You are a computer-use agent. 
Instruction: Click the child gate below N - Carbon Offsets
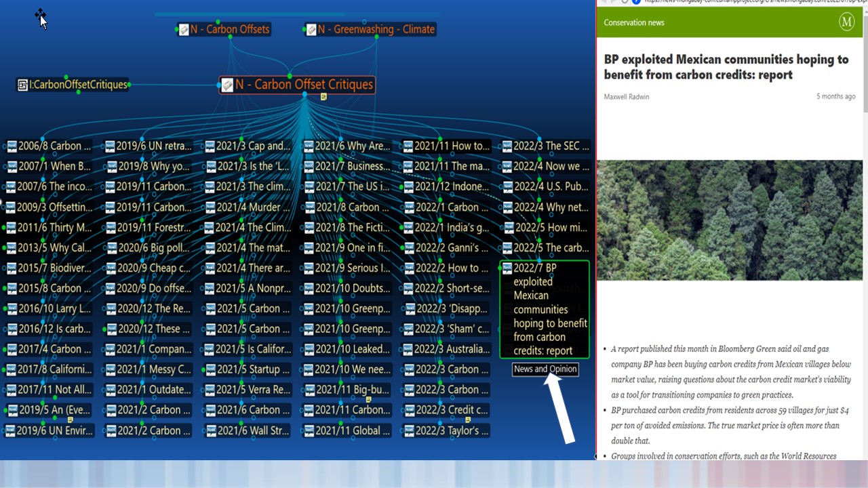point(231,37)
